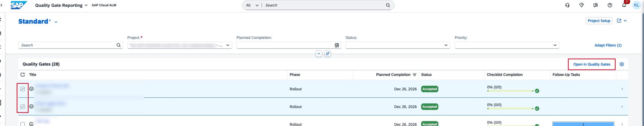Click the quality gate icon in second row
This screenshot has width=644, height=126.
click(x=31, y=106)
